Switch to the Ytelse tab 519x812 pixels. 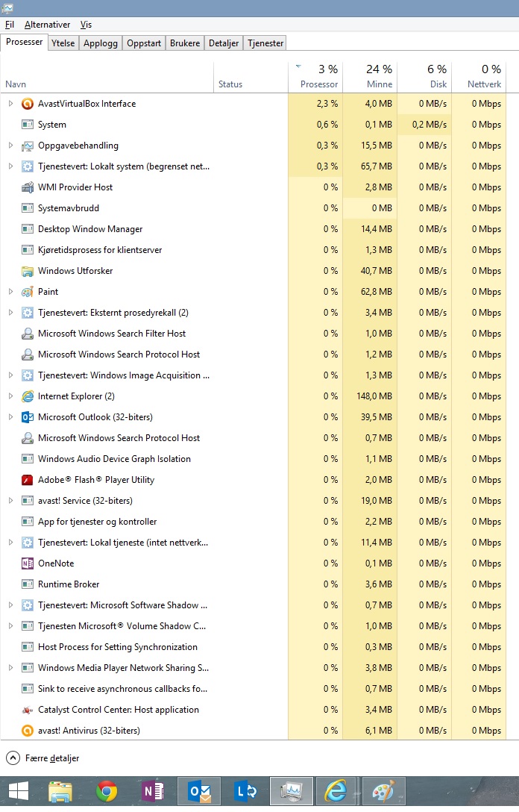pos(63,43)
